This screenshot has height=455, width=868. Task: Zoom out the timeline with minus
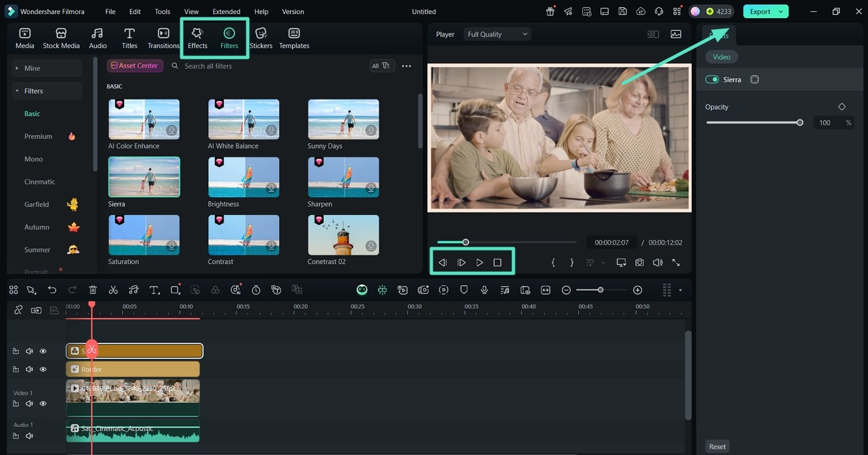tap(566, 290)
